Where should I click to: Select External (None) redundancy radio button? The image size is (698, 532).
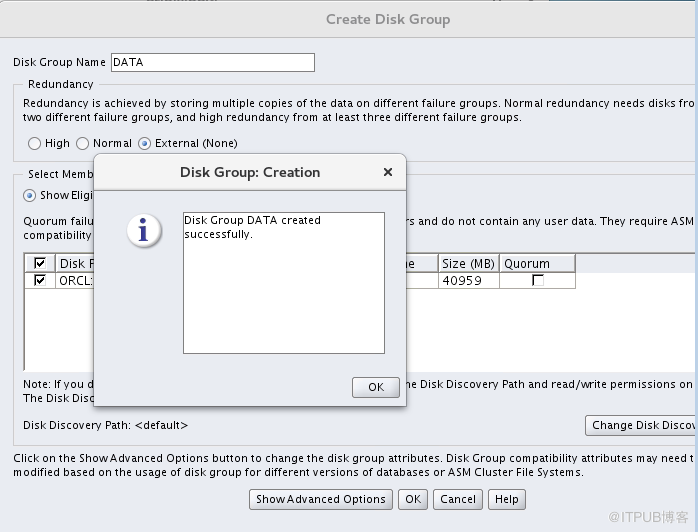pos(144,143)
